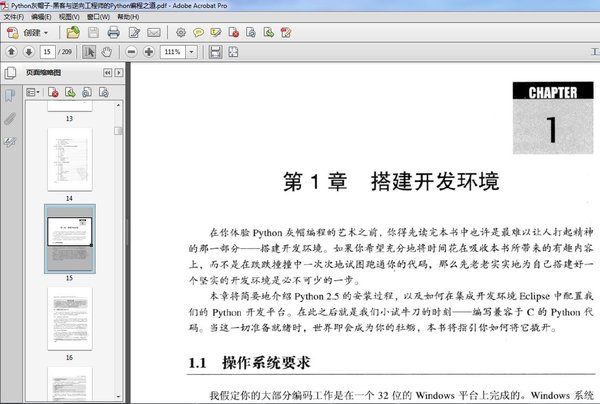The height and width of the screenshot is (404, 600).
Task: Activate the Hand pan tool
Action: [107, 52]
